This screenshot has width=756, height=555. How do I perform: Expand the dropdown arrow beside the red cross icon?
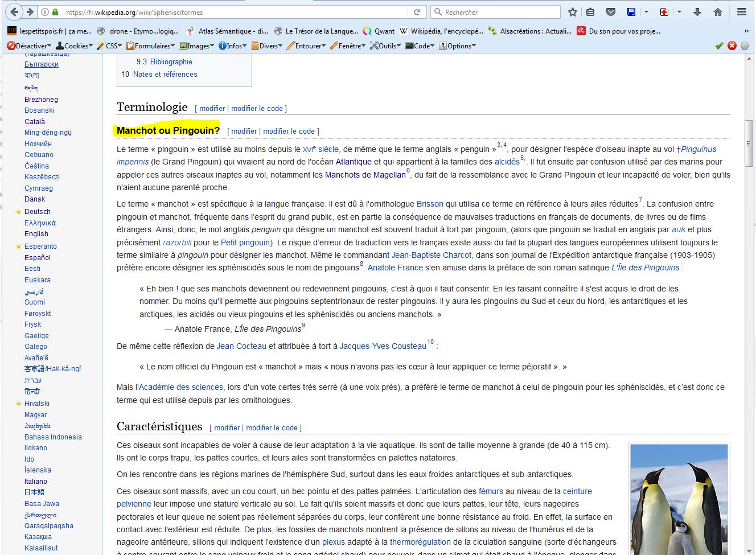[679, 12]
